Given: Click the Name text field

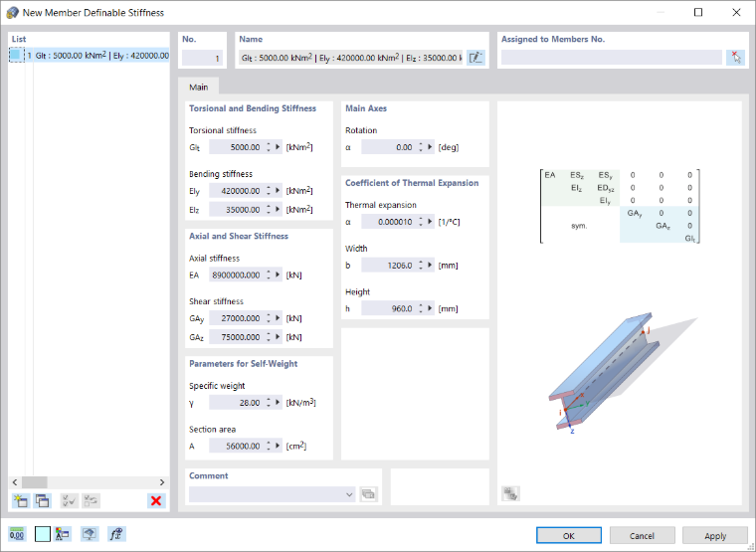Looking at the screenshot, I should [x=351, y=58].
